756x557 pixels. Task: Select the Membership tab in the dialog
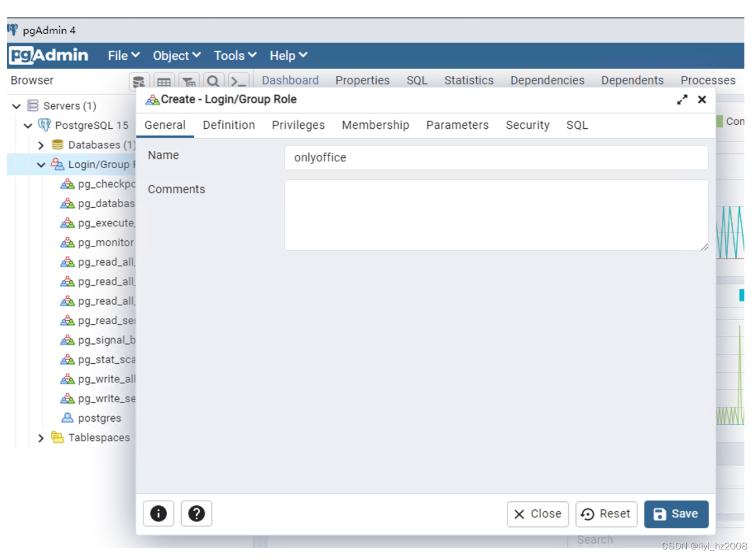(376, 125)
